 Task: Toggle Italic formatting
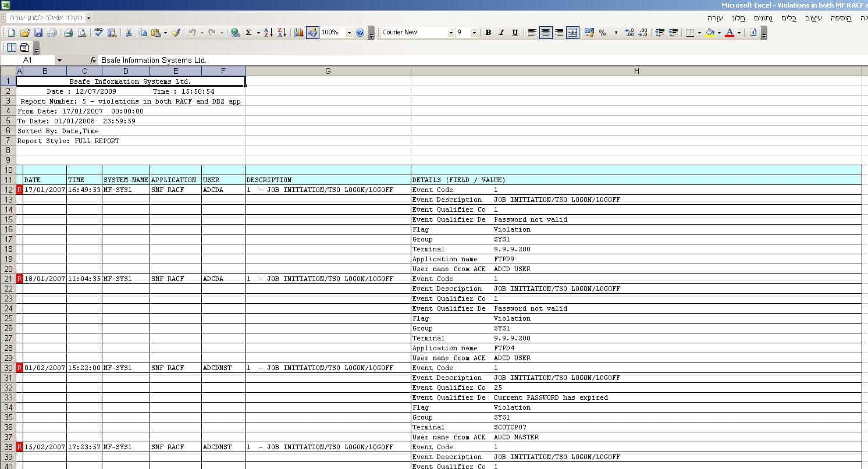[x=501, y=33]
